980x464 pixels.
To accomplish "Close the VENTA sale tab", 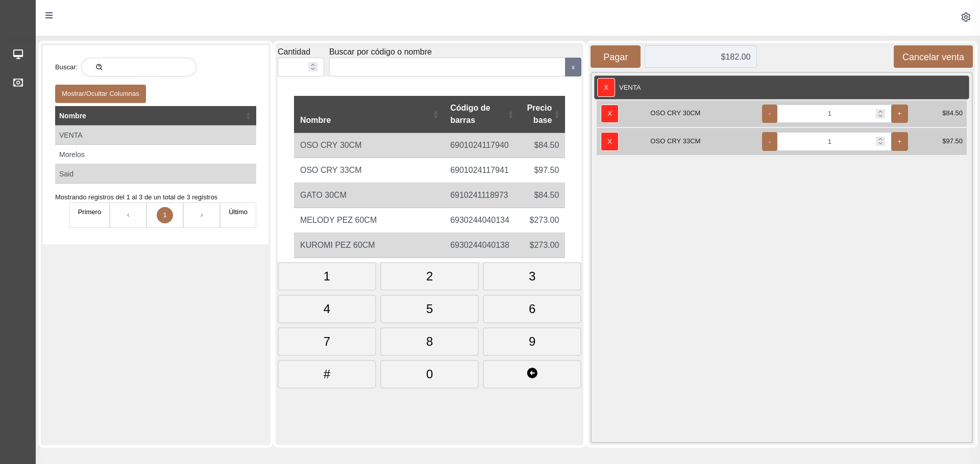I will (x=605, y=88).
